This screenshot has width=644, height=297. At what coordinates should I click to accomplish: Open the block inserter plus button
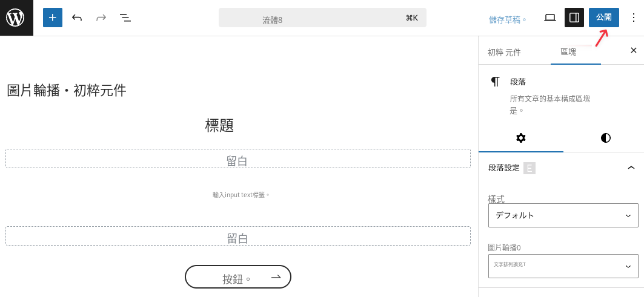[x=53, y=18]
